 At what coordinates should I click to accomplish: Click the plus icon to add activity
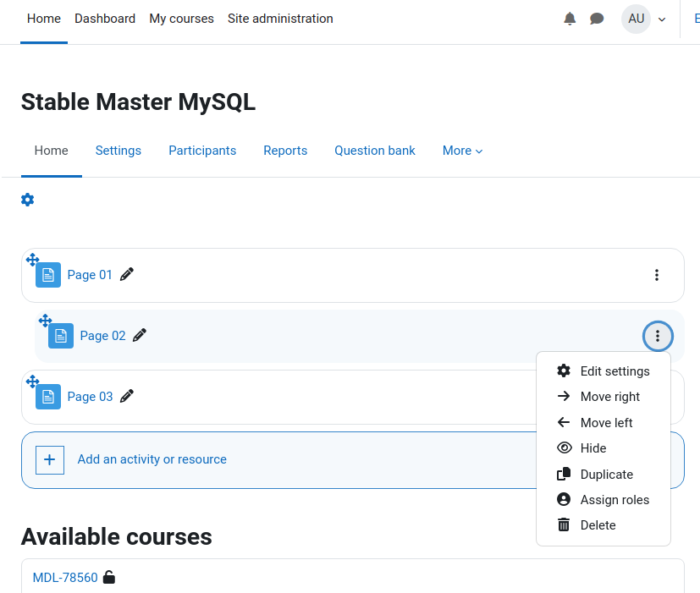pyautogui.click(x=50, y=459)
